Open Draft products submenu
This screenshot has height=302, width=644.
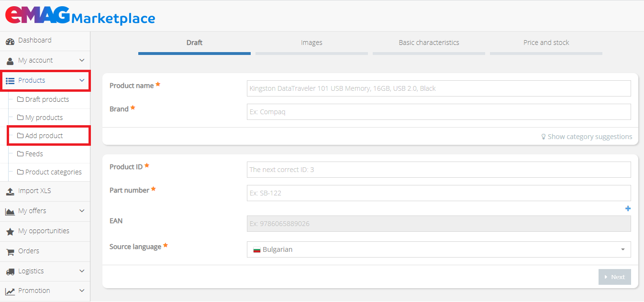click(47, 99)
